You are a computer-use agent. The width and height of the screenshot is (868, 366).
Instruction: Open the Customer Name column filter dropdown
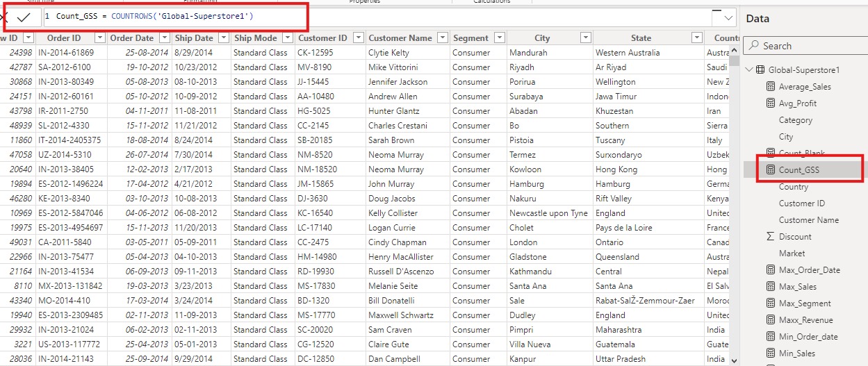tap(442, 38)
